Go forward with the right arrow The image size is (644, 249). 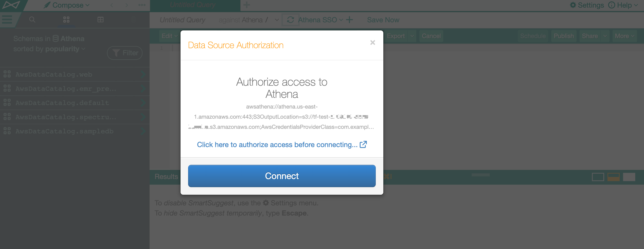[x=127, y=5]
